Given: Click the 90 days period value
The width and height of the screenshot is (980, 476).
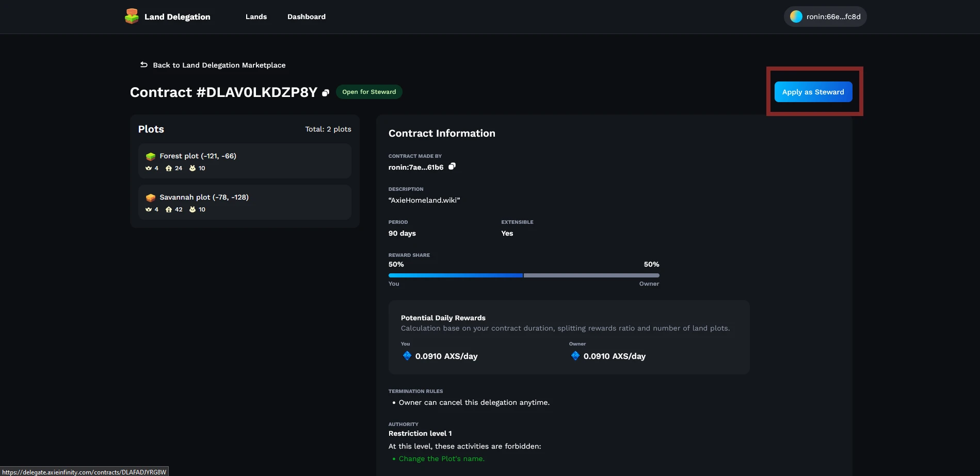Looking at the screenshot, I should coord(402,233).
